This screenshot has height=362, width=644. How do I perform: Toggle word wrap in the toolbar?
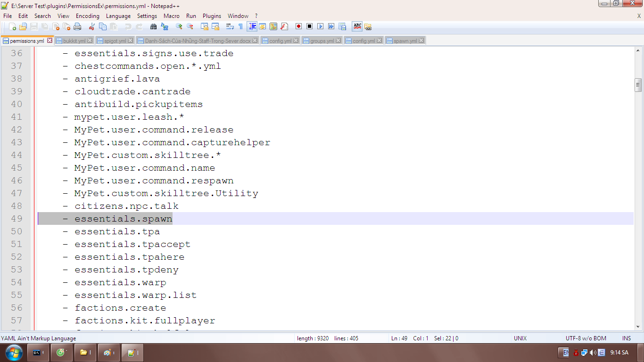coord(230,26)
